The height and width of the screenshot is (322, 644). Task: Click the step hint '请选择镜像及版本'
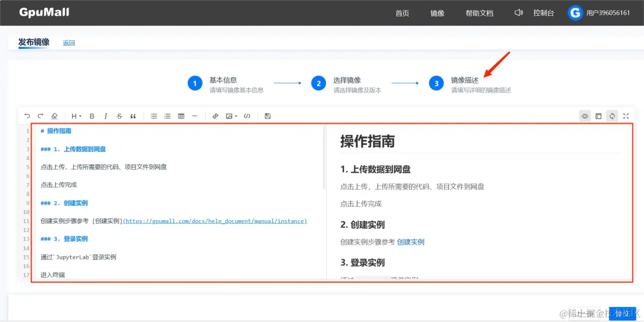click(x=357, y=90)
